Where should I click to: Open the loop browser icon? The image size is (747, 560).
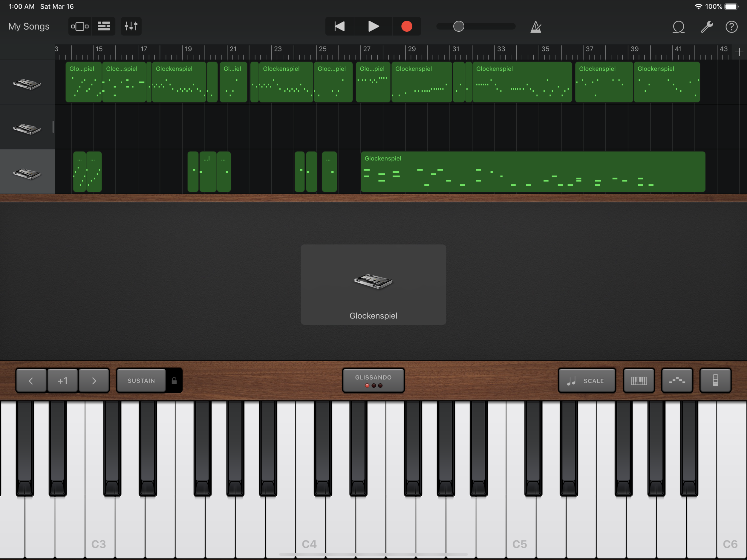[678, 27]
